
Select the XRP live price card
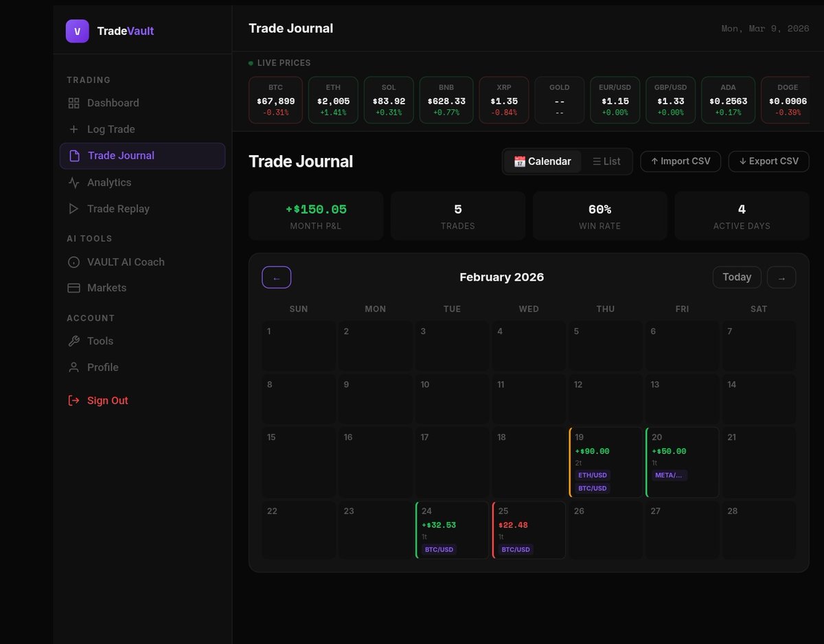click(x=504, y=100)
